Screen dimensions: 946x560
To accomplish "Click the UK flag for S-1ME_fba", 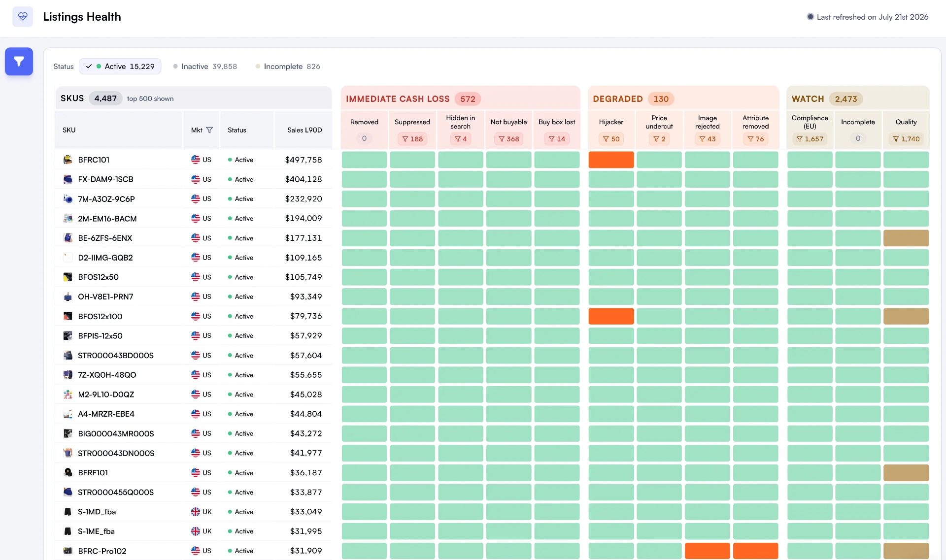I will point(196,531).
